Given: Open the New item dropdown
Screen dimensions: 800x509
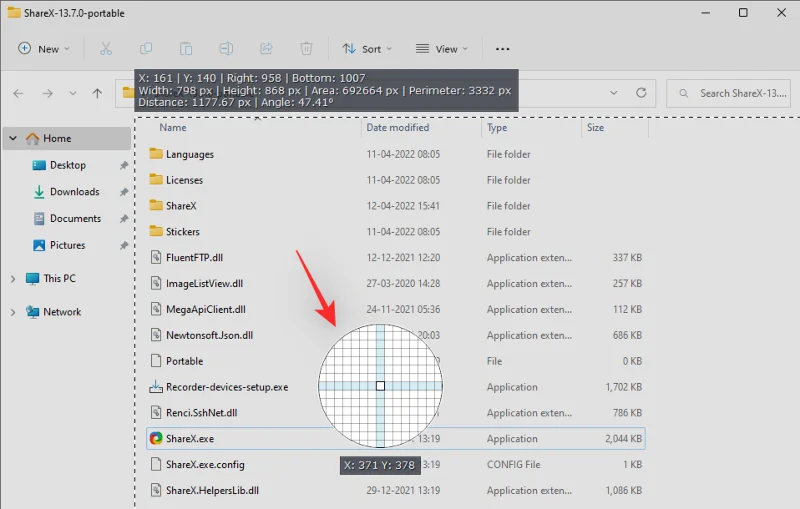Looking at the screenshot, I should point(44,49).
